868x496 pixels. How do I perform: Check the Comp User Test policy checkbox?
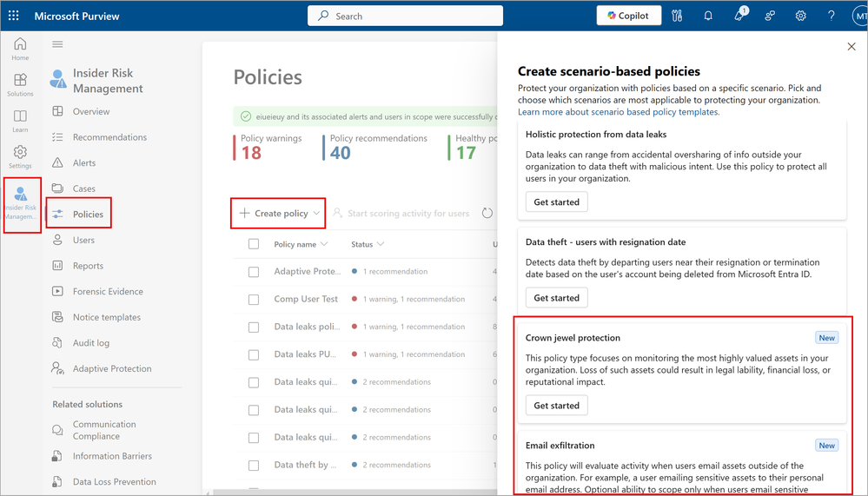click(x=254, y=300)
